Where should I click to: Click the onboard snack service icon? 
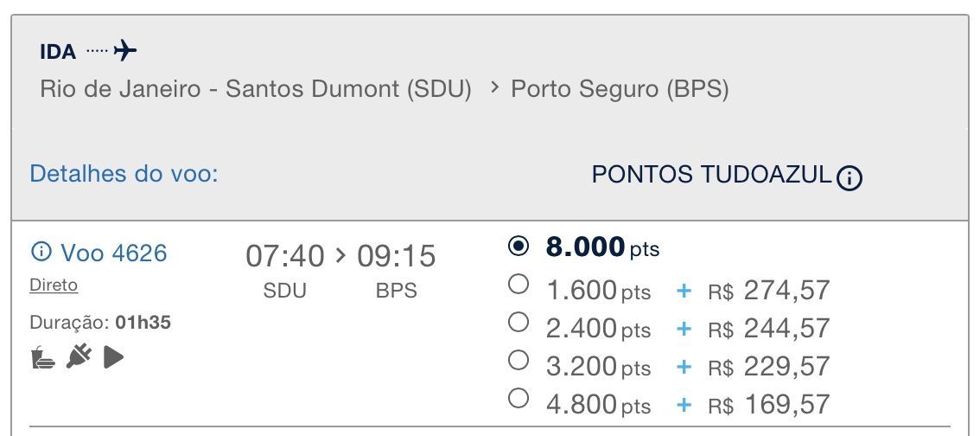pyautogui.click(x=42, y=357)
